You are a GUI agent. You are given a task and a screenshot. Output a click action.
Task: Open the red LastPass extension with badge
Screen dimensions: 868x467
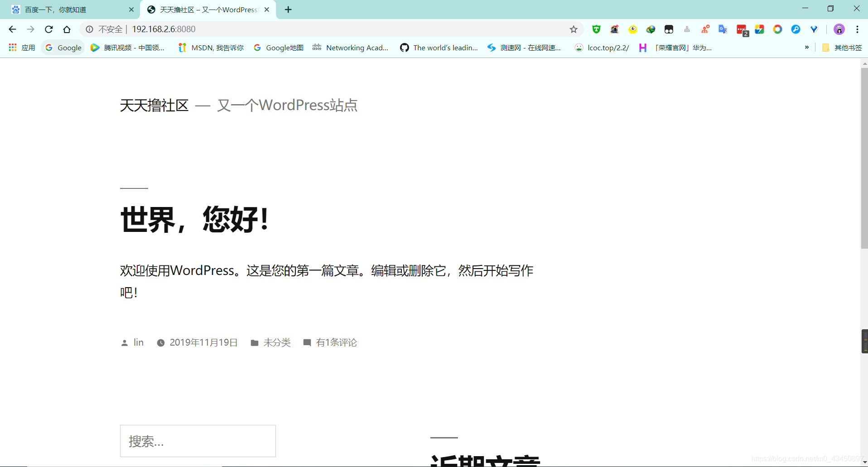coord(742,30)
